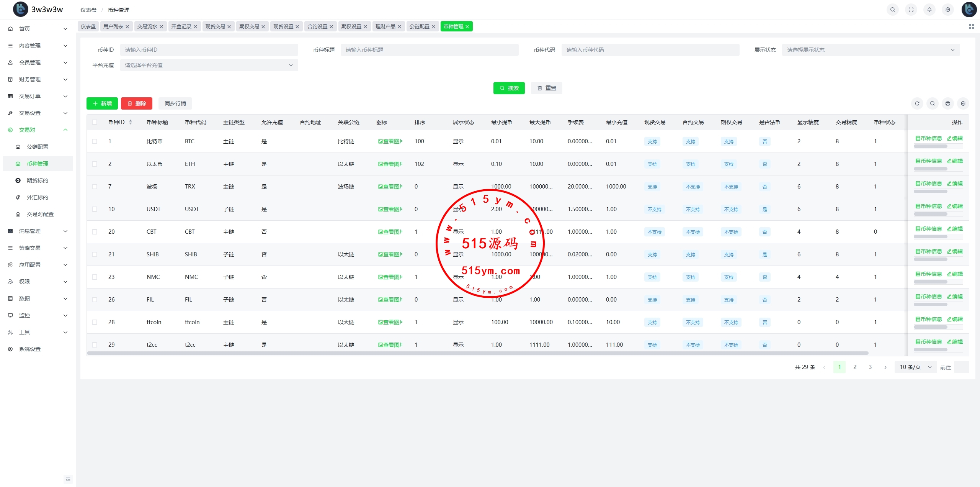This screenshot has width=980, height=487.
Task: Click the header search magnifier icon
Action: click(892, 10)
